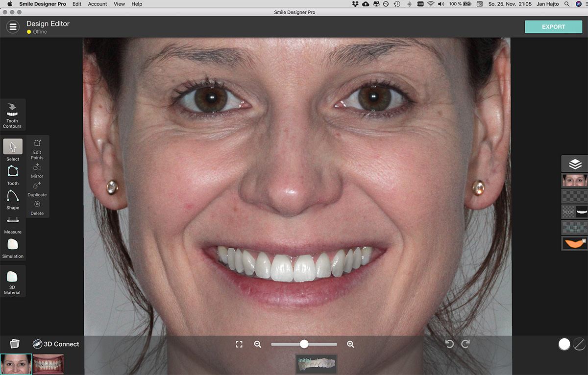Screen dimensions: 588x375
Task: Click the 3D Connect button
Action: (56, 344)
